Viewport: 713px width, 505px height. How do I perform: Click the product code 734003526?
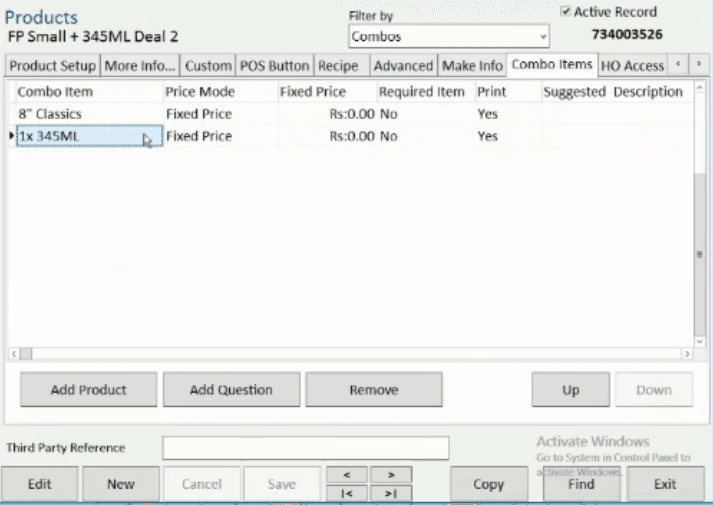(x=627, y=34)
